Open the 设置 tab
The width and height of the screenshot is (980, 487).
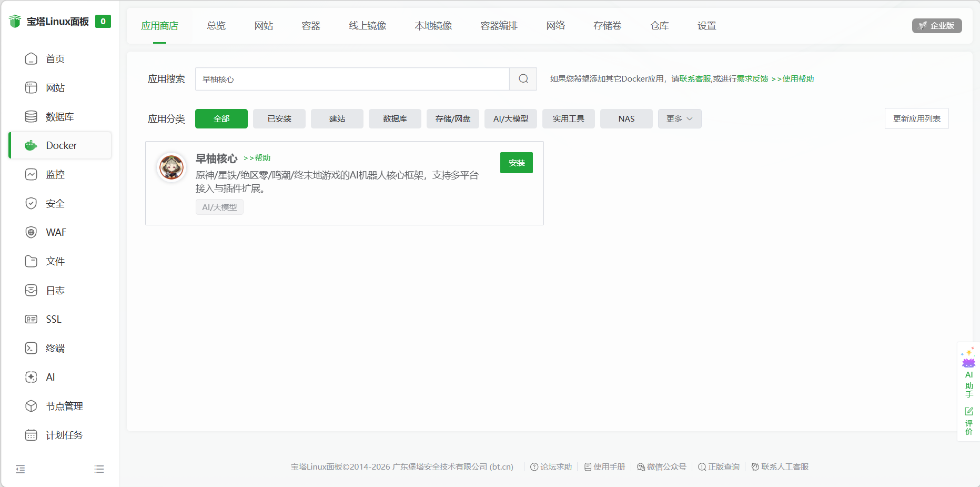[x=707, y=26]
